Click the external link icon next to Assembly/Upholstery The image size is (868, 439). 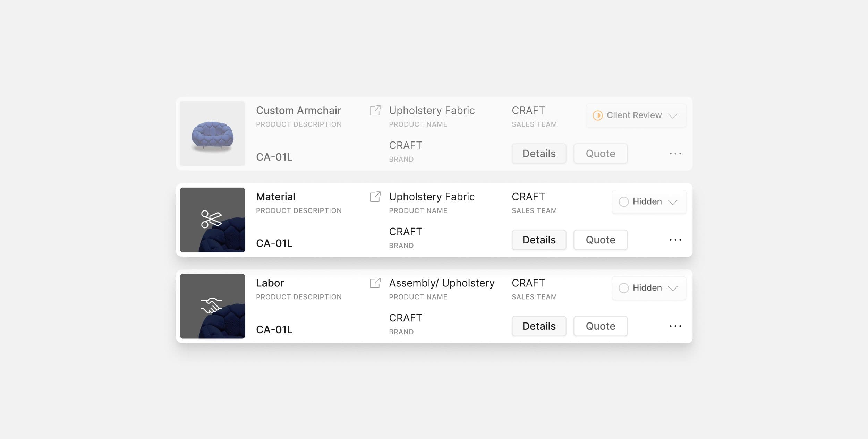[x=375, y=282]
